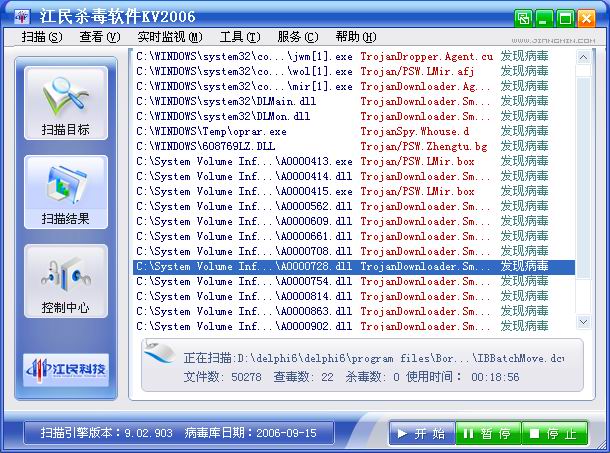Image resolution: width=610 pixels, height=453 pixels.
Task: Minimize the KV2006 window
Action: tap(544, 18)
